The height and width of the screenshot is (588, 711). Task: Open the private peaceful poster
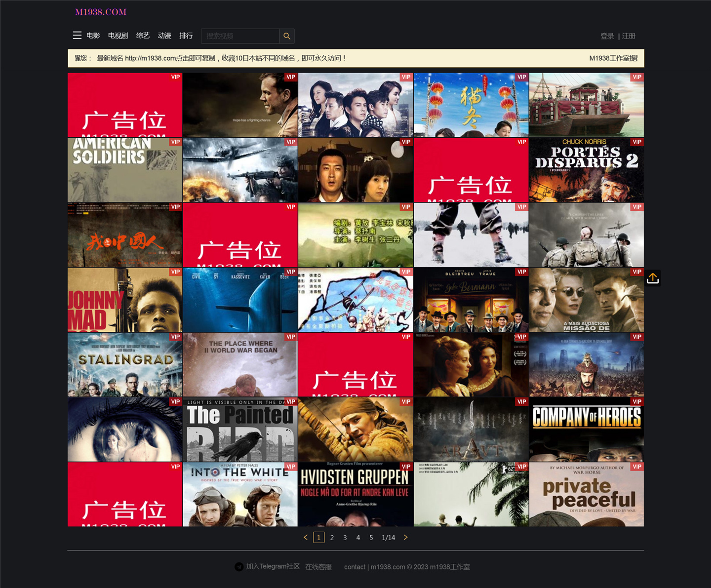point(587,495)
